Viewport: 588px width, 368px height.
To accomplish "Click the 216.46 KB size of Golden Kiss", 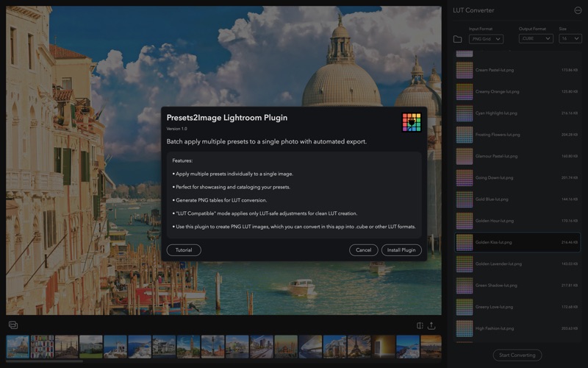I will point(570,243).
